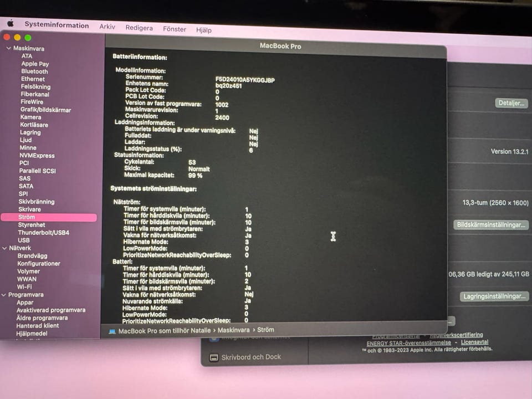Screen dimensions: 532x399
Task: Open Bildskärmsinställningar in the settings window
Action: [x=491, y=224]
